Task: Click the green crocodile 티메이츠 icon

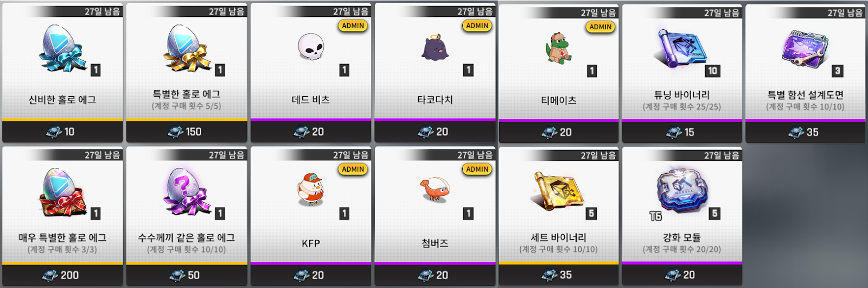Action: pos(557,48)
